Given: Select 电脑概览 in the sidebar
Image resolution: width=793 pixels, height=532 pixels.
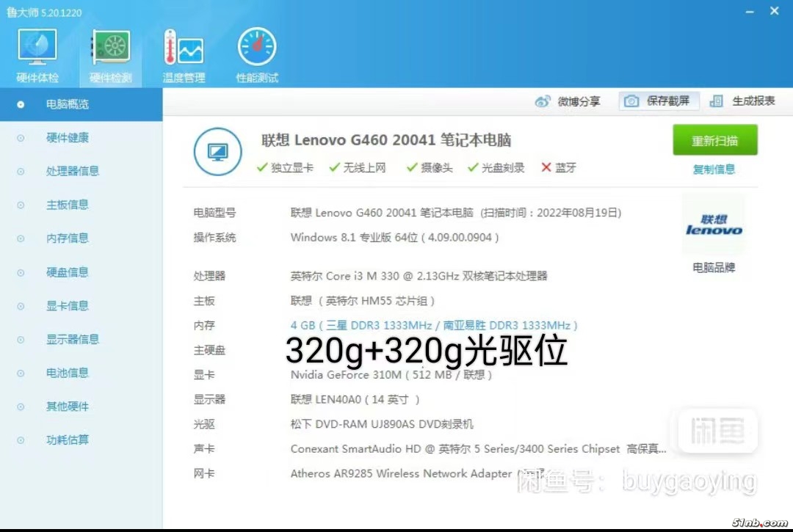Looking at the screenshot, I should coord(68,104).
